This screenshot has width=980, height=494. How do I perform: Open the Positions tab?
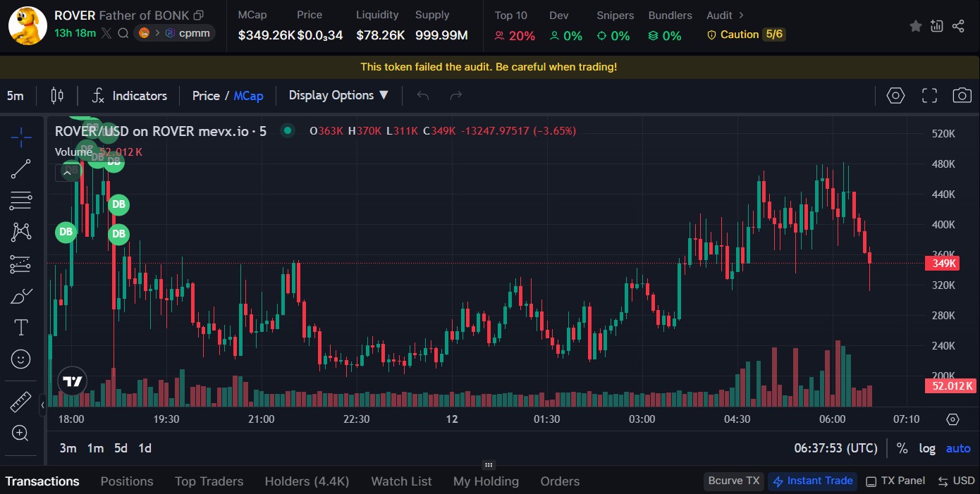point(127,481)
